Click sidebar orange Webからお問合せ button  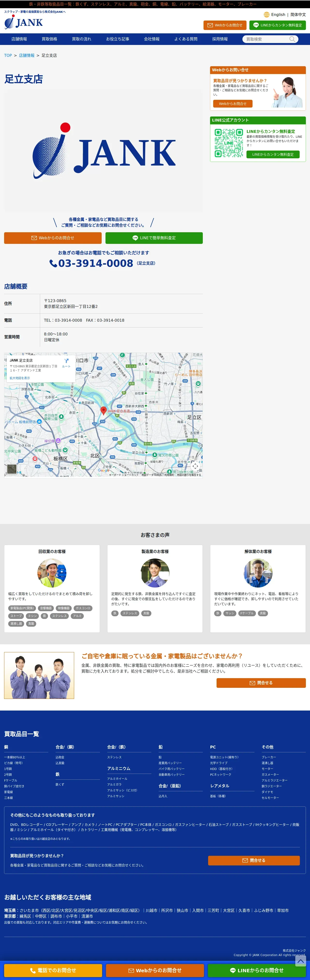(233, 103)
